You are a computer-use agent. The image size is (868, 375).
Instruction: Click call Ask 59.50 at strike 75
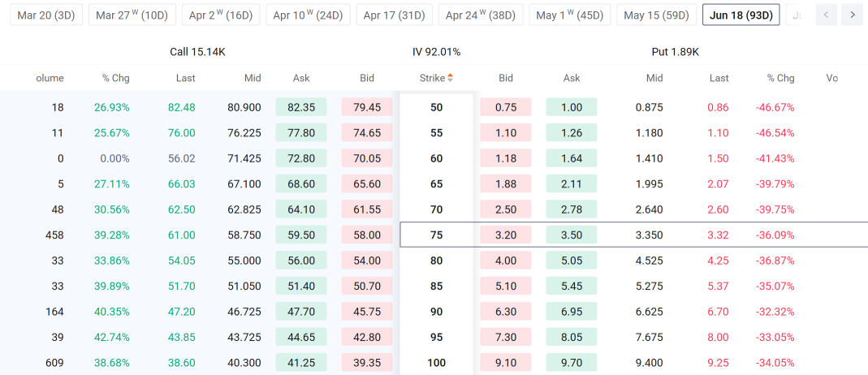tap(301, 235)
